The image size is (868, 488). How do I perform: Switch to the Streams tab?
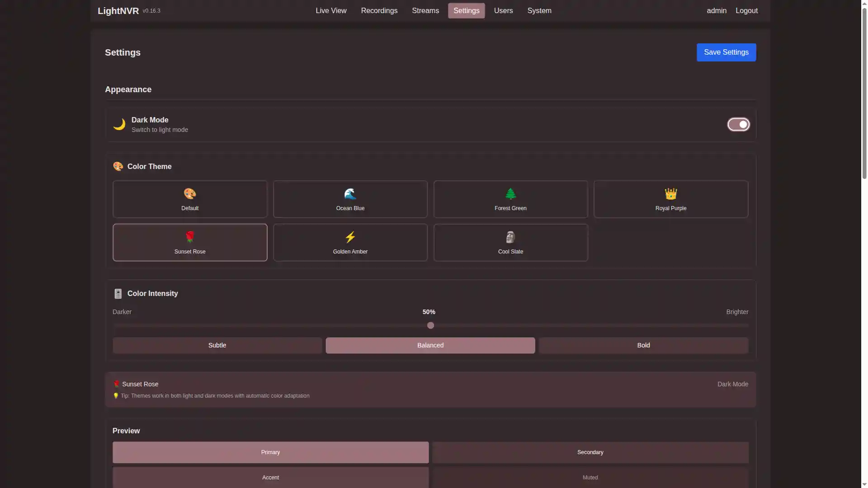click(x=425, y=10)
